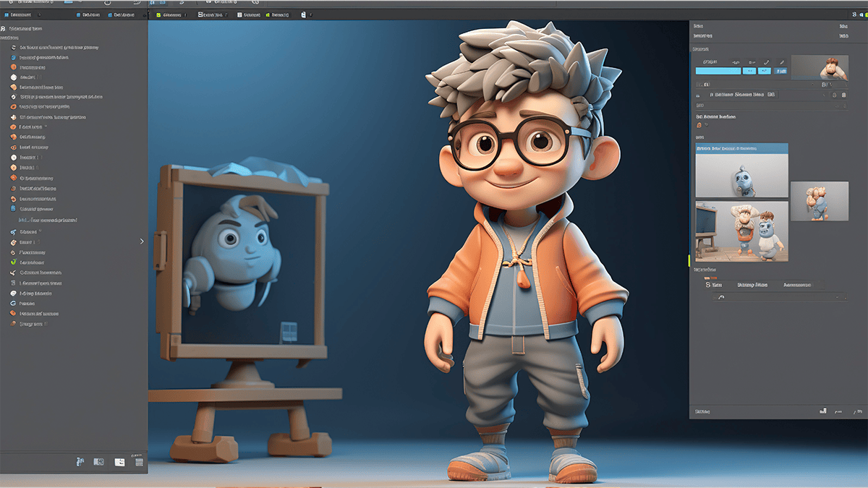Expand the chevron arrow on the left panel's right edge

point(142,241)
